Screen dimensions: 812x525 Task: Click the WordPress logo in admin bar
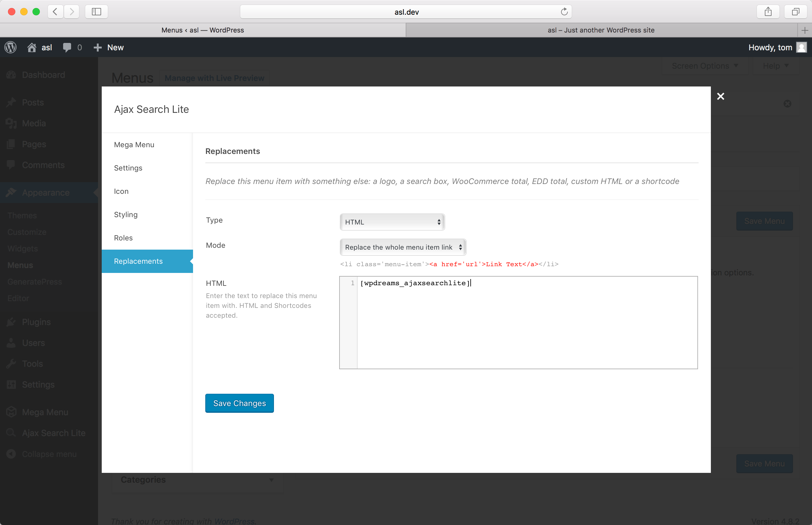tap(10, 48)
